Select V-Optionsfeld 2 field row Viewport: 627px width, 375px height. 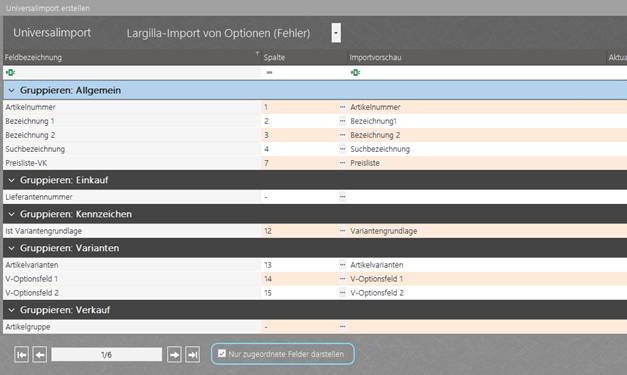pos(315,293)
